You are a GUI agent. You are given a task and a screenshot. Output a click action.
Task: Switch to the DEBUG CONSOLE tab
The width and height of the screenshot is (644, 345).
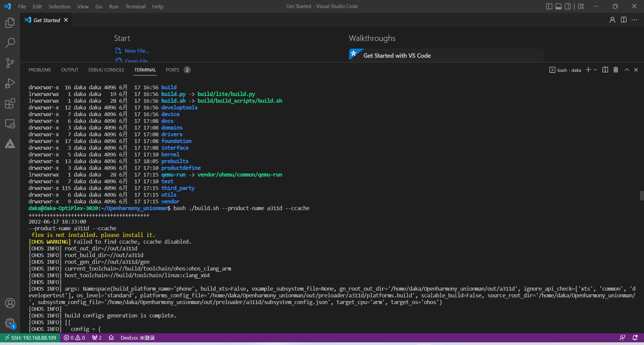point(106,70)
